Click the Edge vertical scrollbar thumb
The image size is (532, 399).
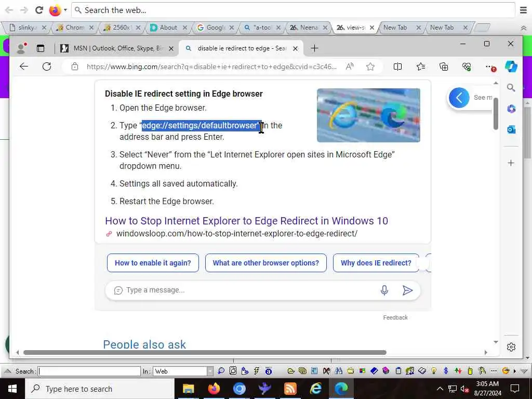pos(496,114)
